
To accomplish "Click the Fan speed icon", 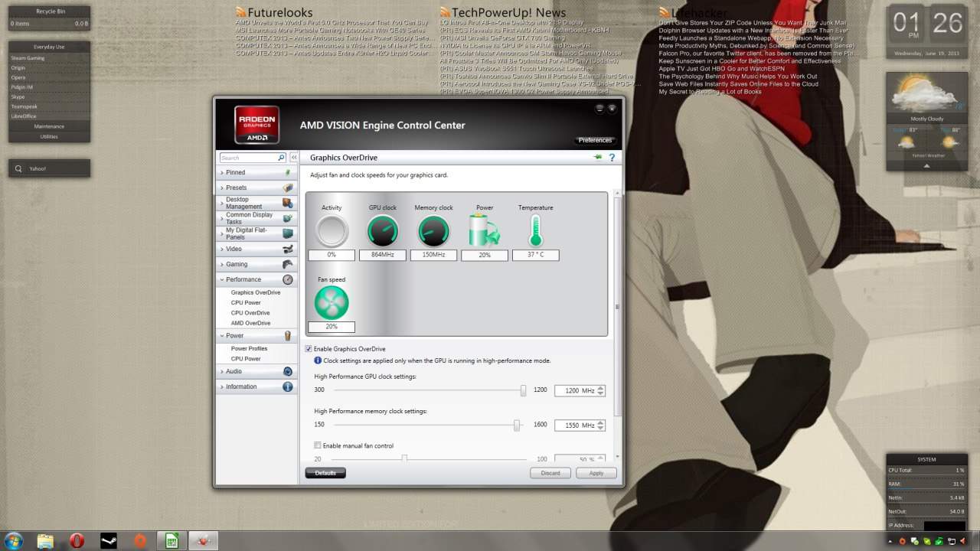I will 332,302.
